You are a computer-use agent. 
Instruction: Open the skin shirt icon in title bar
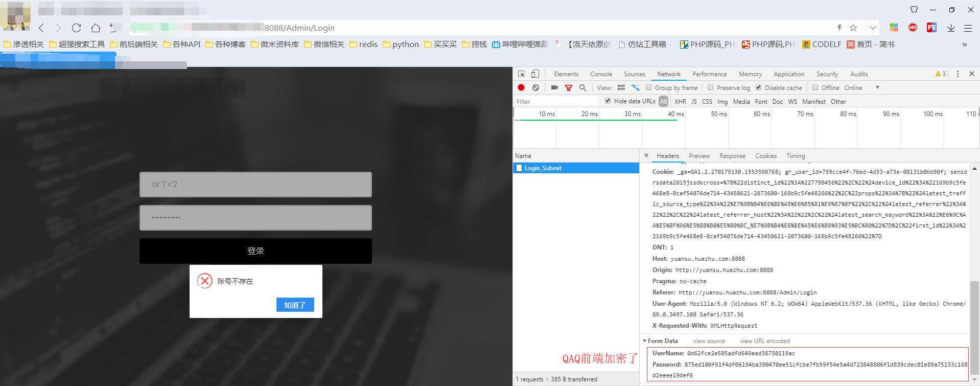pos(914,9)
